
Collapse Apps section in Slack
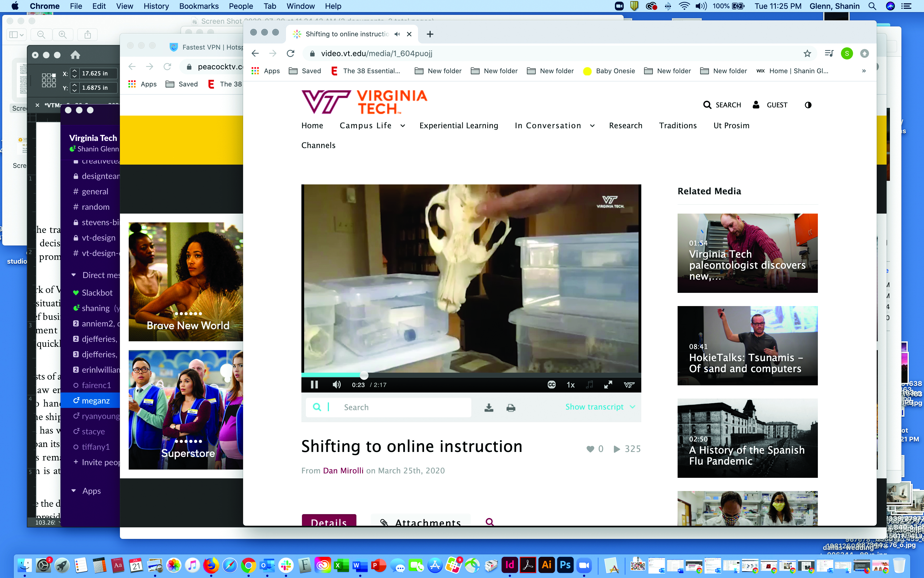coord(74,490)
